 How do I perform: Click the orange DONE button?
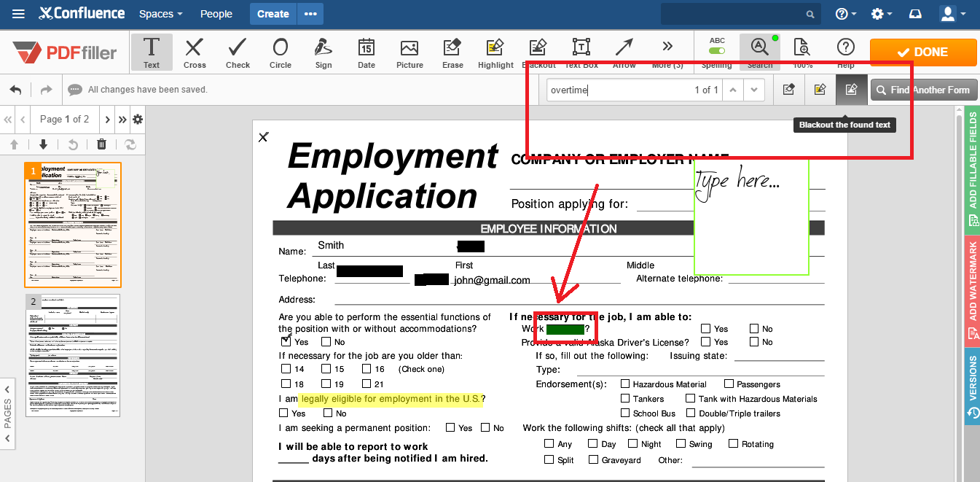point(923,53)
